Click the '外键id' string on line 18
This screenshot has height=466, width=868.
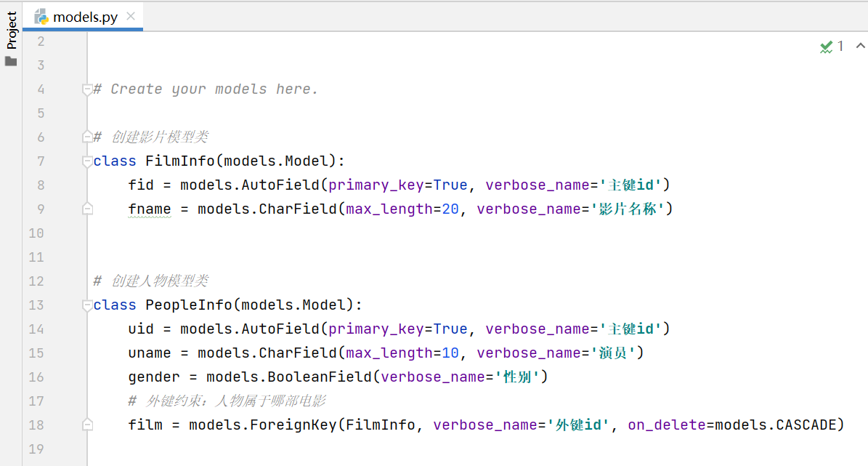click(x=578, y=425)
